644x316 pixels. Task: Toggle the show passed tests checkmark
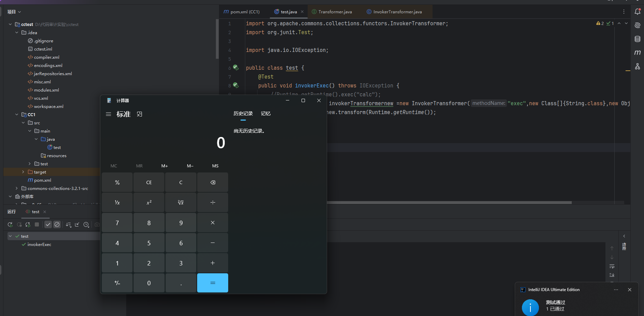(48, 224)
